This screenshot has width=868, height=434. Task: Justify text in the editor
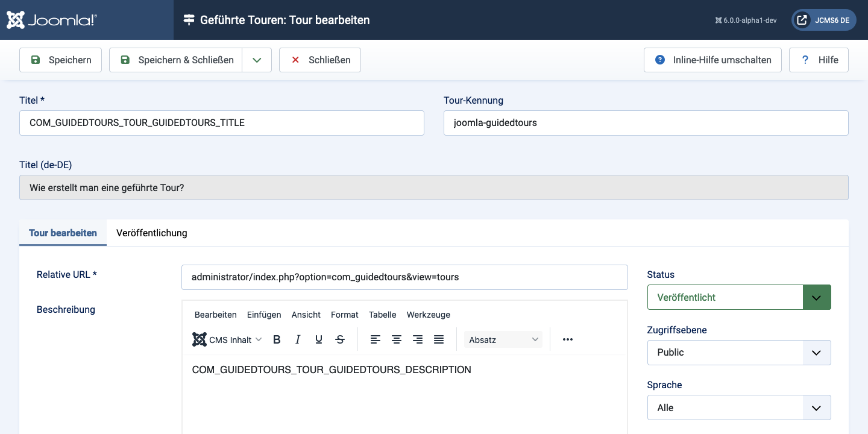pos(439,339)
